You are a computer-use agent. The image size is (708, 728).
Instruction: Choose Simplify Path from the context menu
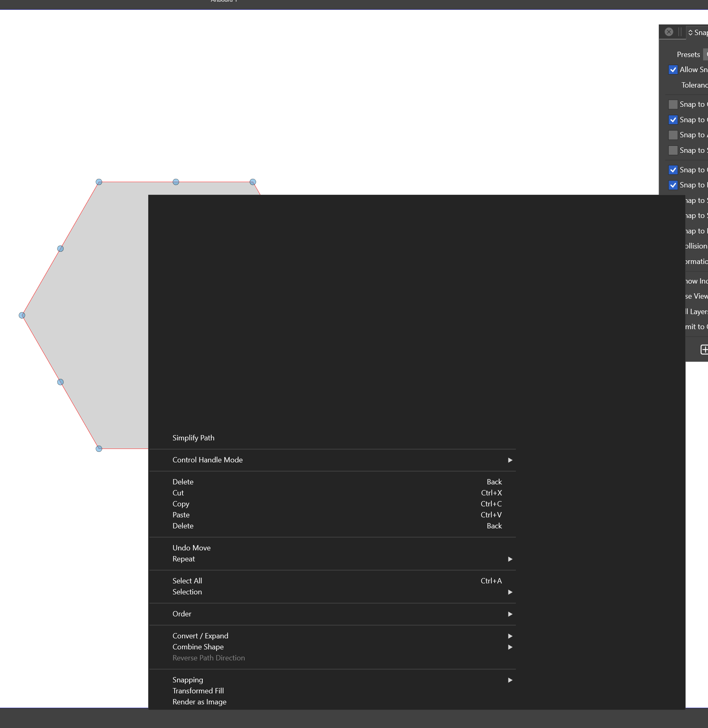click(x=193, y=438)
